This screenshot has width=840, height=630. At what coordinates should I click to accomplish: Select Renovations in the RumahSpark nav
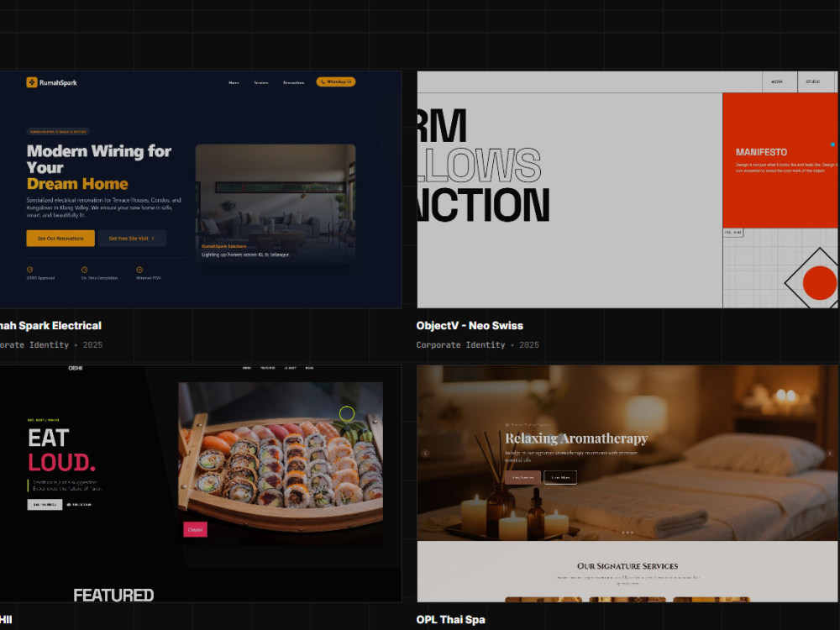[x=293, y=82]
